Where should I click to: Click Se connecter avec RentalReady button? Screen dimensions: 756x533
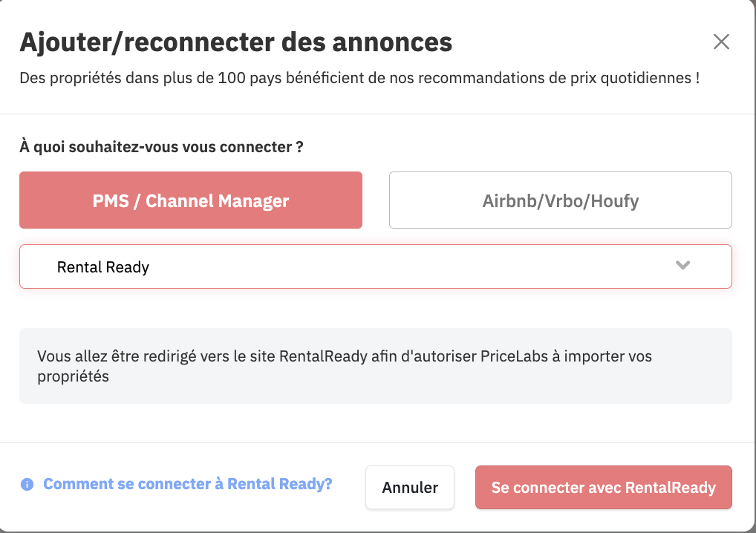pos(603,487)
